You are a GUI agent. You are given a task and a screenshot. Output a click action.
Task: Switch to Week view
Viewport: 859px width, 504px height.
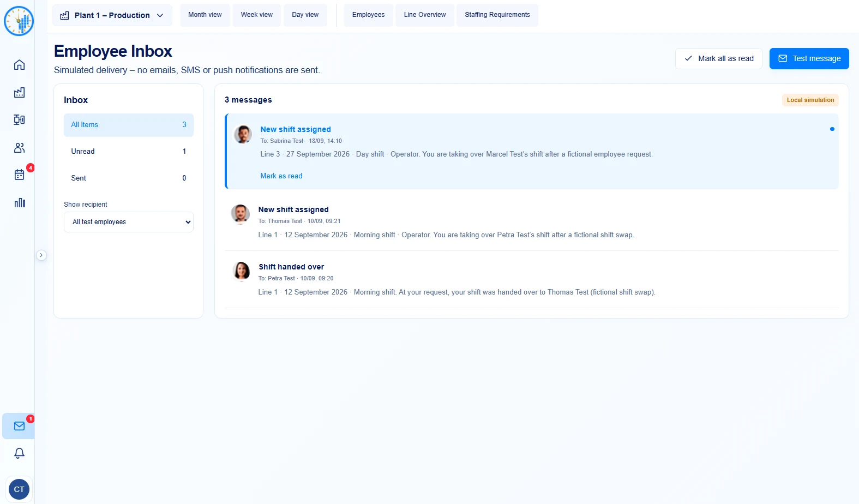point(257,15)
